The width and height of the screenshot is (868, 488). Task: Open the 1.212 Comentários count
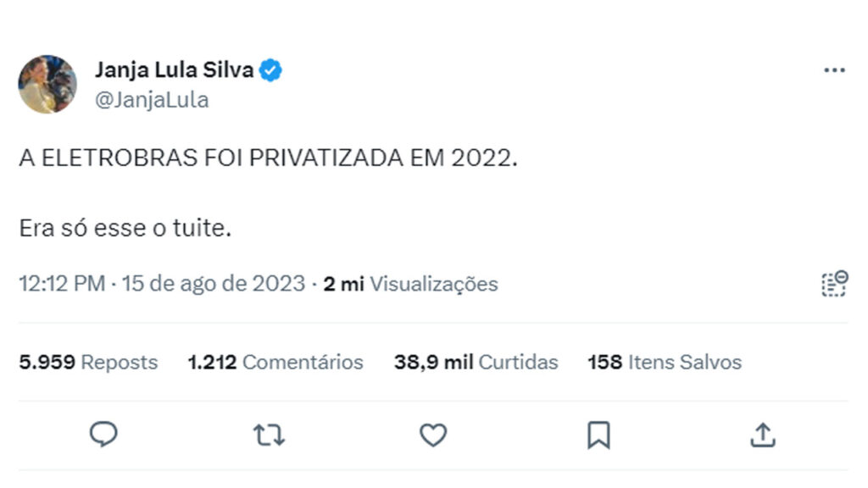(x=275, y=363)
